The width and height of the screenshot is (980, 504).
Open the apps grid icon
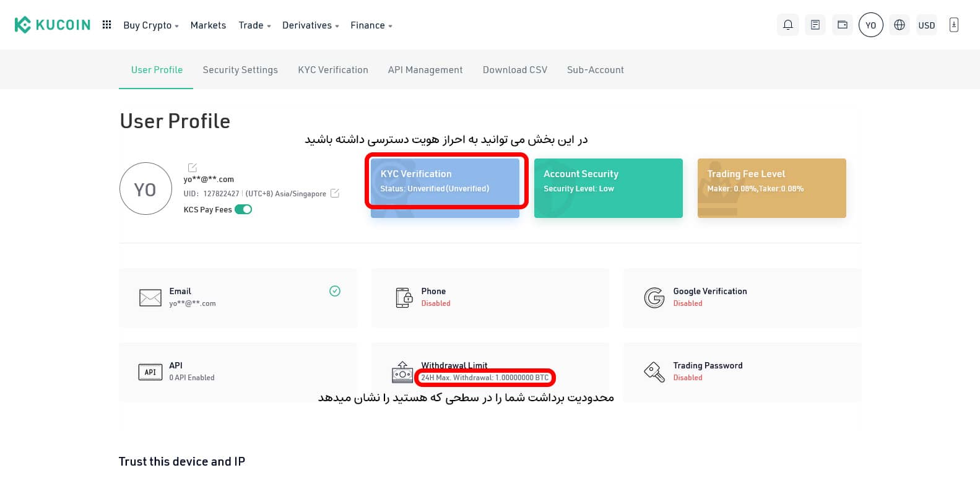point(106,25)
